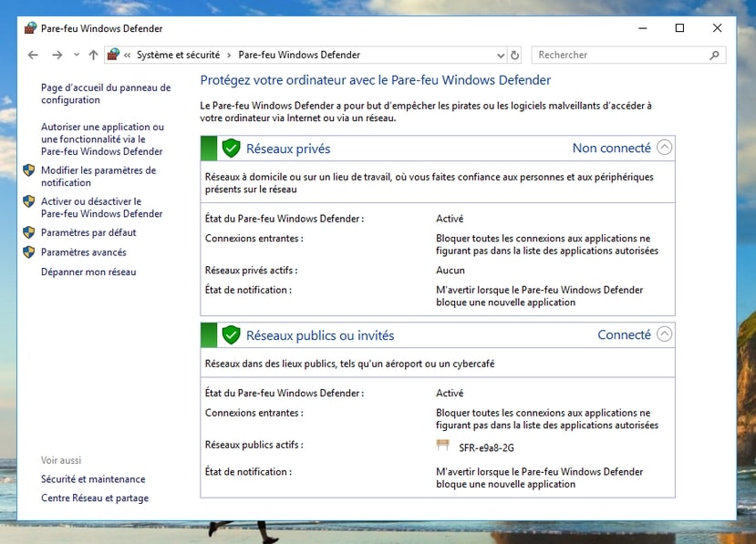Click the 'Voir aussi' label
This screenshot has height=544, width=756.
pos(61,461)
